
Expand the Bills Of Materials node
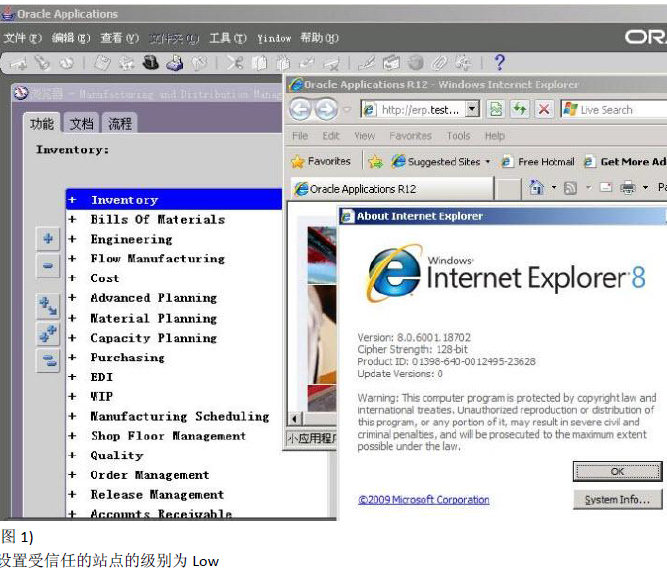pos(72,219)
